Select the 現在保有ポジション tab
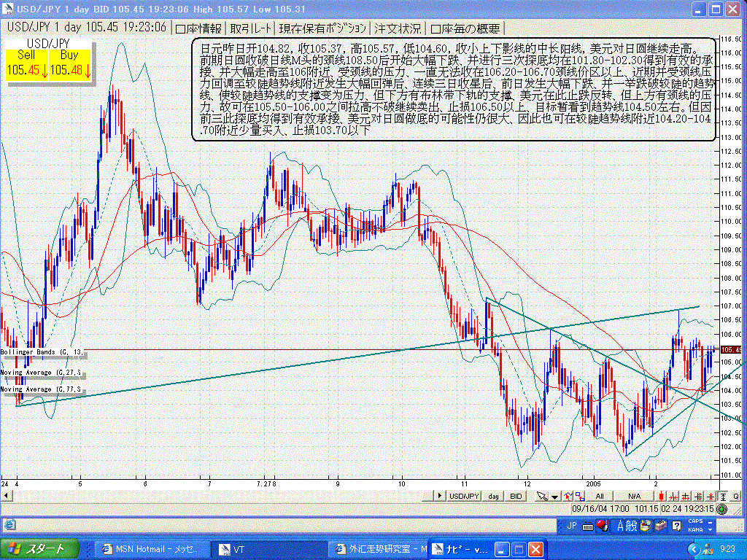Image resolution: width=747 pixels, height=560 pixels. (x=323, y=28)
